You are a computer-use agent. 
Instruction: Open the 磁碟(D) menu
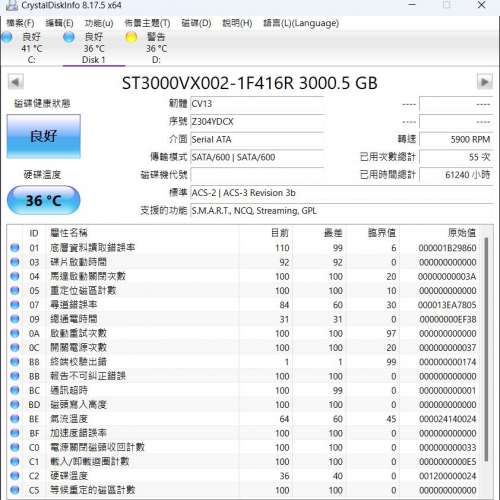tap(196, 23)
